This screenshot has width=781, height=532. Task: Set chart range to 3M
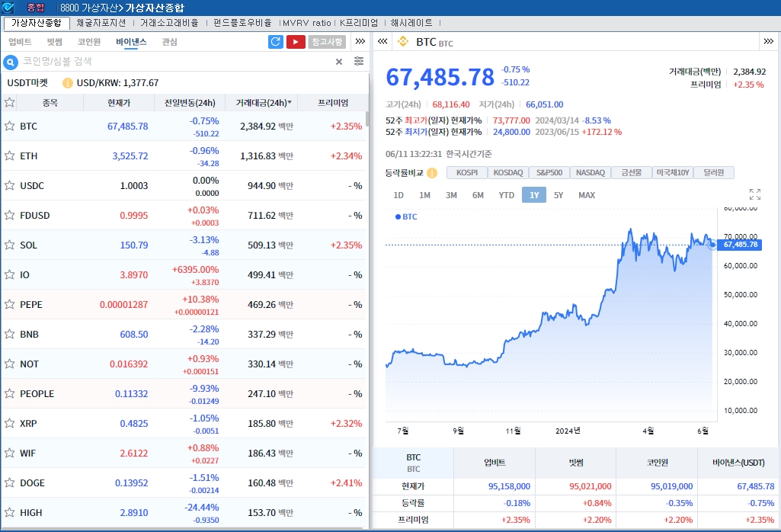click(451, 195)
